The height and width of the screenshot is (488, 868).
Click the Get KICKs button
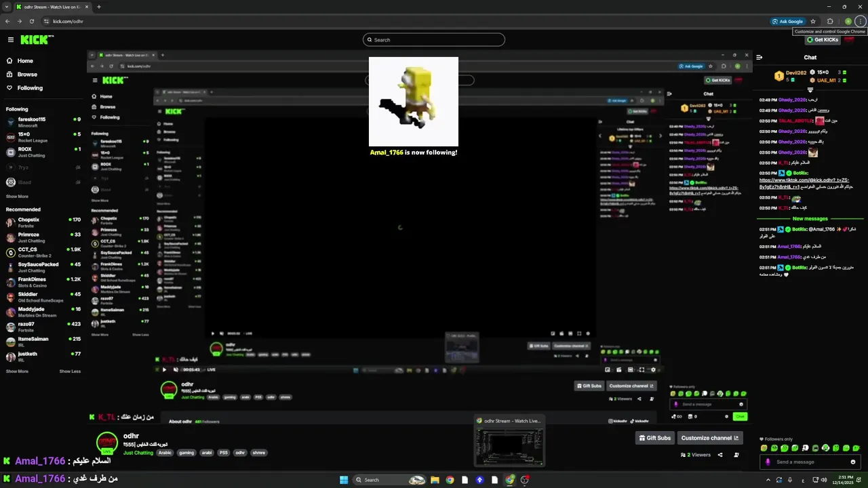(822, 40)
